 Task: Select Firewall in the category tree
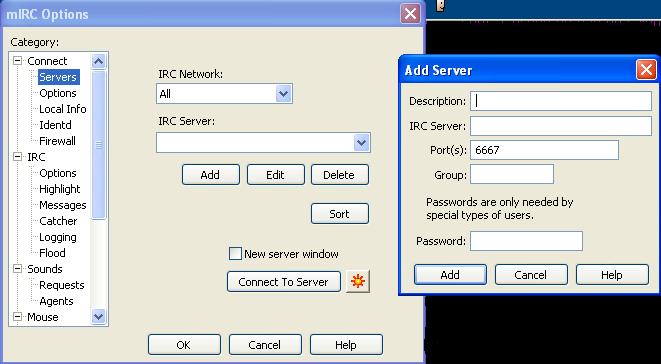(57, 141)
